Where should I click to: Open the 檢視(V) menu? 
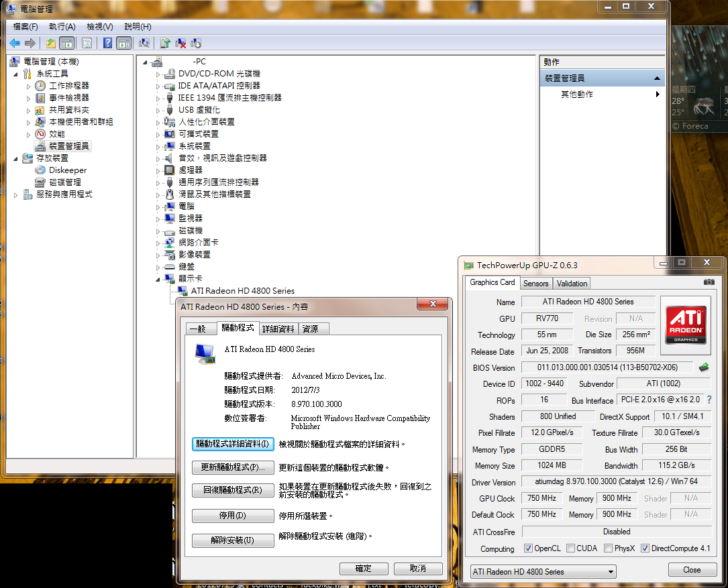pos(100,27)
